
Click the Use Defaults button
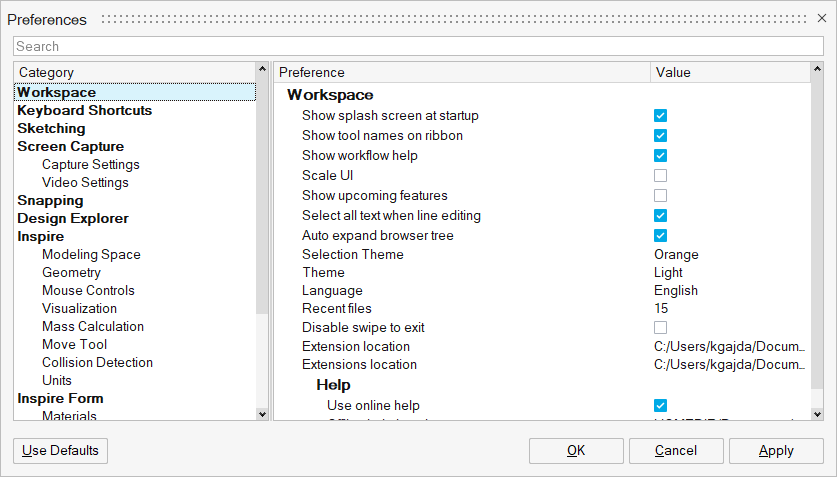click(60, 451)
